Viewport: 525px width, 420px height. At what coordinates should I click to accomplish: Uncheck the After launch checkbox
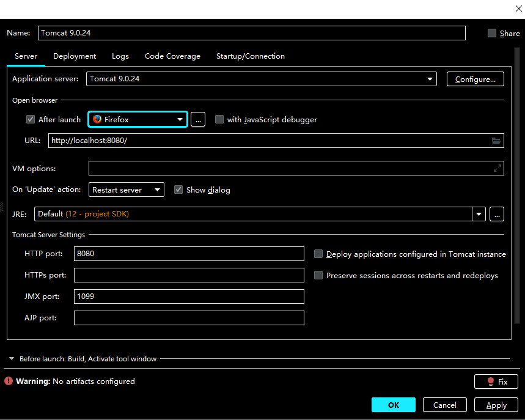(31, 120)
